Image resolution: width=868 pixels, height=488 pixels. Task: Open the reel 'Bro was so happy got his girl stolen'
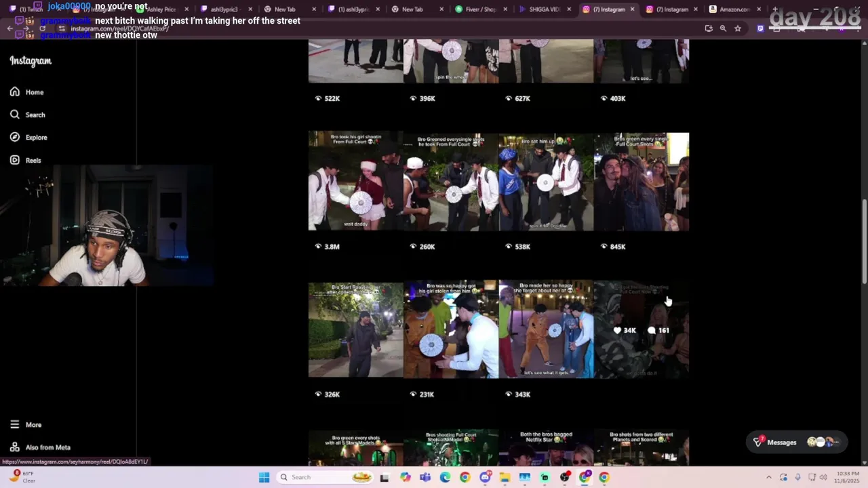click(451, 329)
